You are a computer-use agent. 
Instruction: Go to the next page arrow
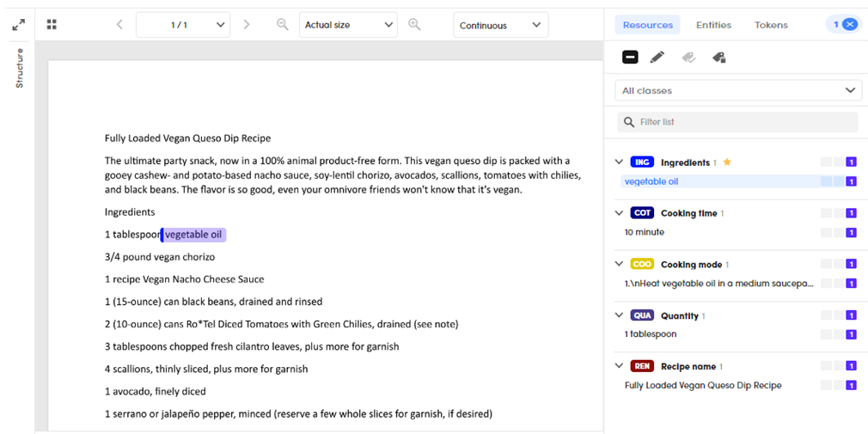click(247, 25)
